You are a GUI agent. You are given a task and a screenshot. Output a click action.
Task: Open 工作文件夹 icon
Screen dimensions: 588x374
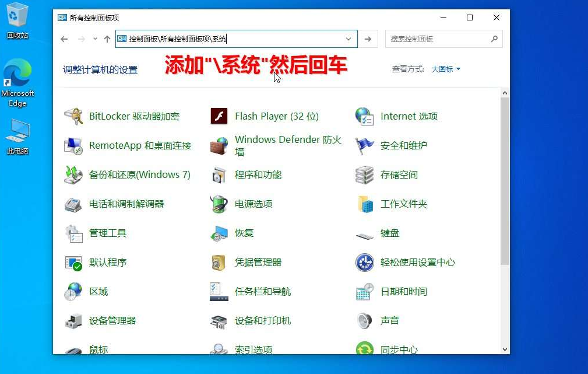(x=364, y=204)
